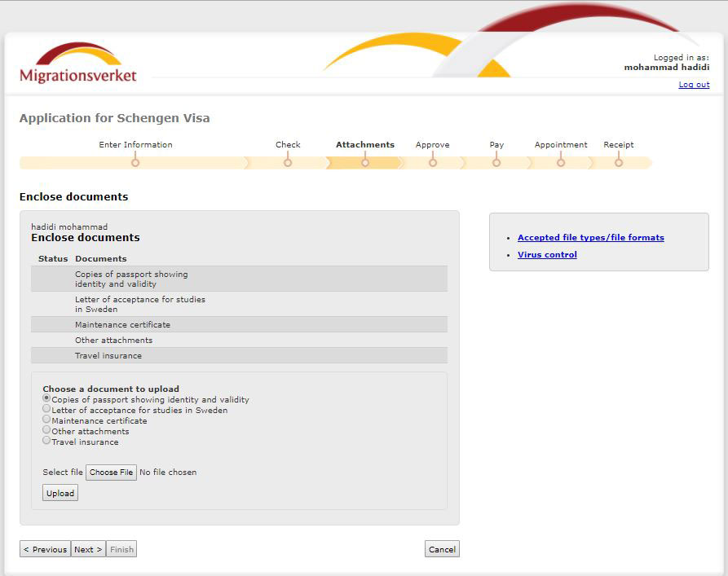Select the Attachments step in progress bar
728x576 pixels.
tap(365, 162)
